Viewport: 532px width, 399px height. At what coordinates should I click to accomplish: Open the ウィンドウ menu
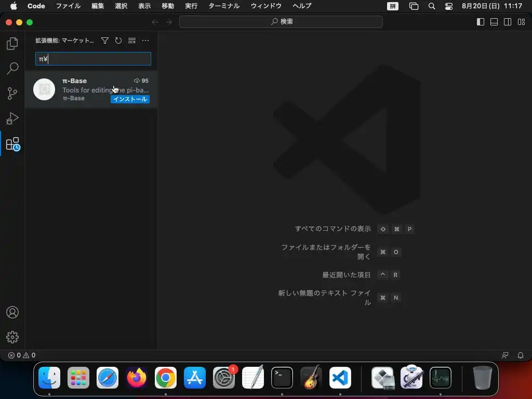click(267, 6)
